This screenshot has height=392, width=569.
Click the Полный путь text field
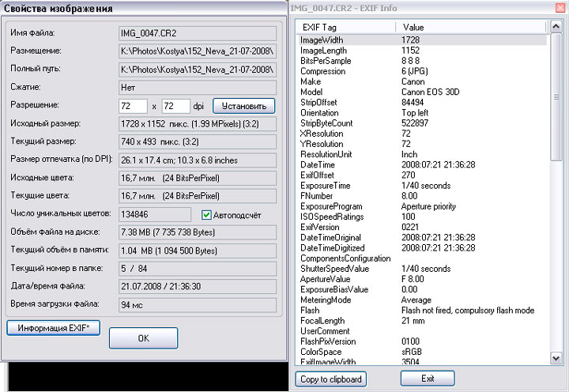click(197, 69)
